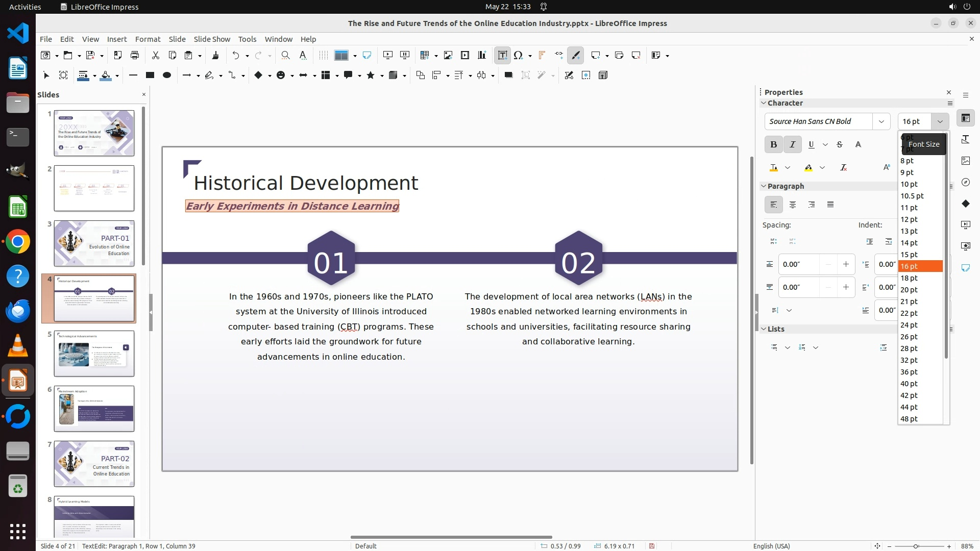The image size is (980, 551).
Task: Click the Insert Special Character icon
Action: [x=519, y=55]
